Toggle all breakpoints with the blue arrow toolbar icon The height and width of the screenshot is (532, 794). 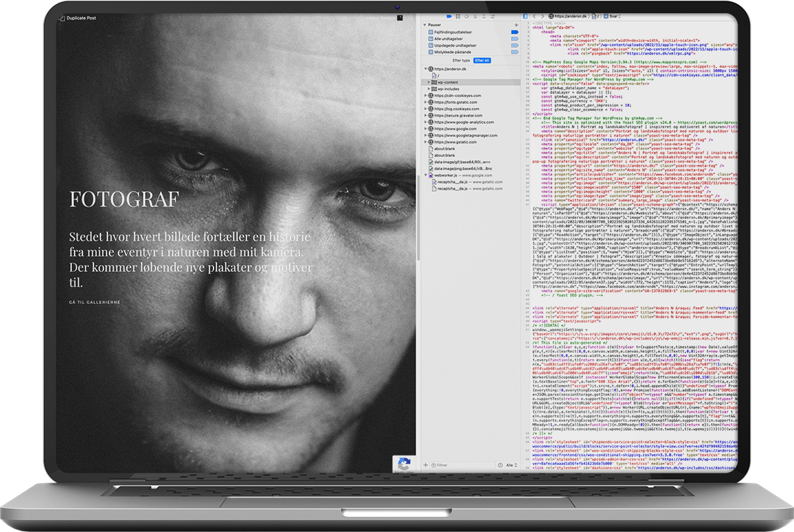[449, 16]
